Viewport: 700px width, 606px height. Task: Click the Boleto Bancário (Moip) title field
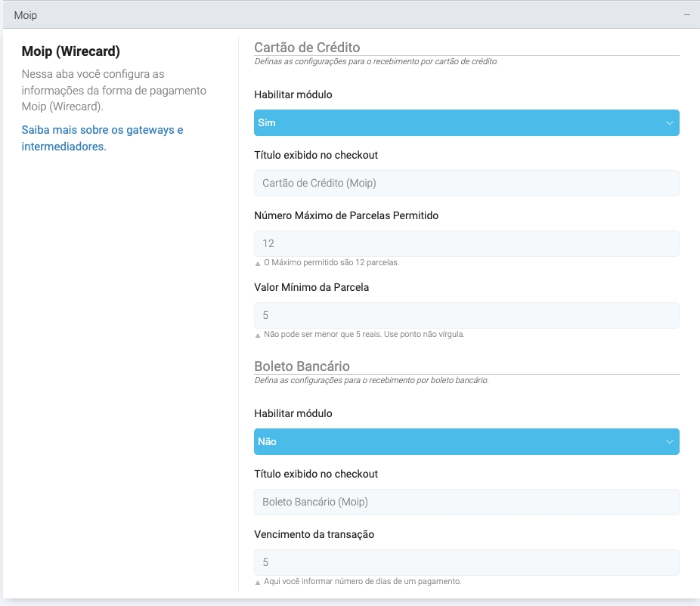point(466,502)
